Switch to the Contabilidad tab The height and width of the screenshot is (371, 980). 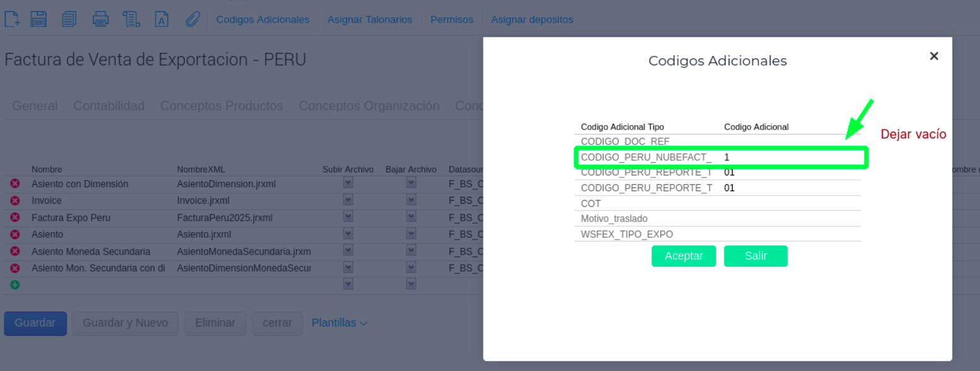click(109, 106)
